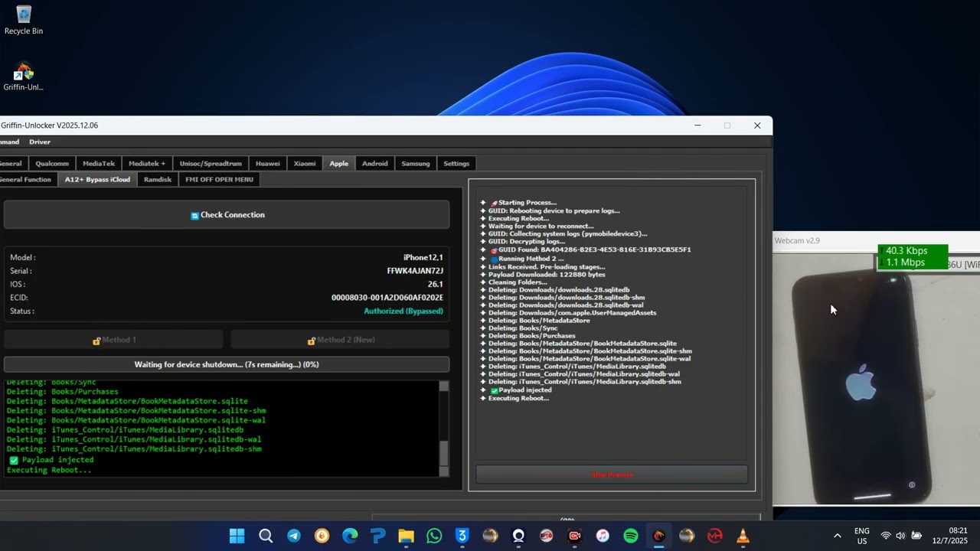Click the green network speed overlay
The height and width of the screenshot is (551, 980).
click(913, 257)
